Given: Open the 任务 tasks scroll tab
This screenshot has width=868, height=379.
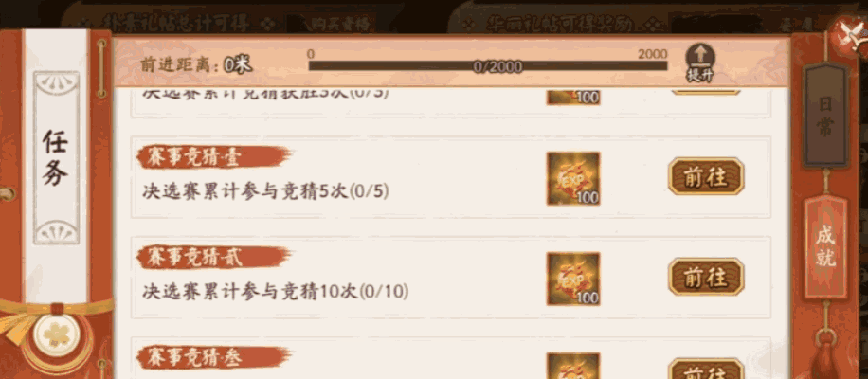Looking at the screenshot, I should 56,157.
